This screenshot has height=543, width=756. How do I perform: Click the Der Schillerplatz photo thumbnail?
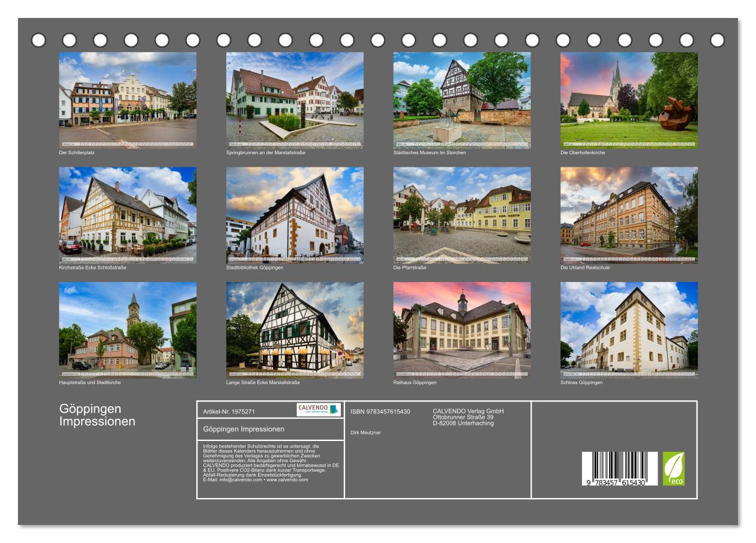[127, 100]
